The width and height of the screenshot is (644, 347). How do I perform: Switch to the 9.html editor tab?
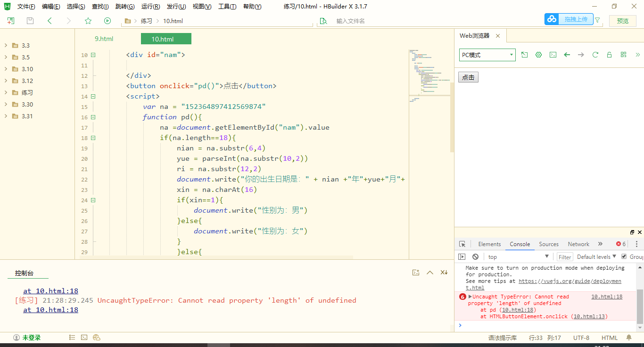coord(104,39)
